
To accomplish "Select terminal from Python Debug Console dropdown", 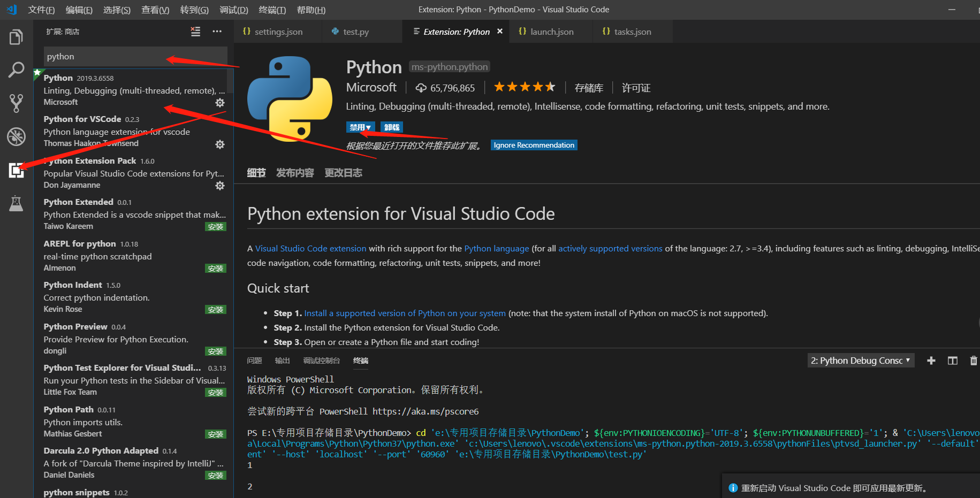I will pyautogui.click(x=861, y=361).
